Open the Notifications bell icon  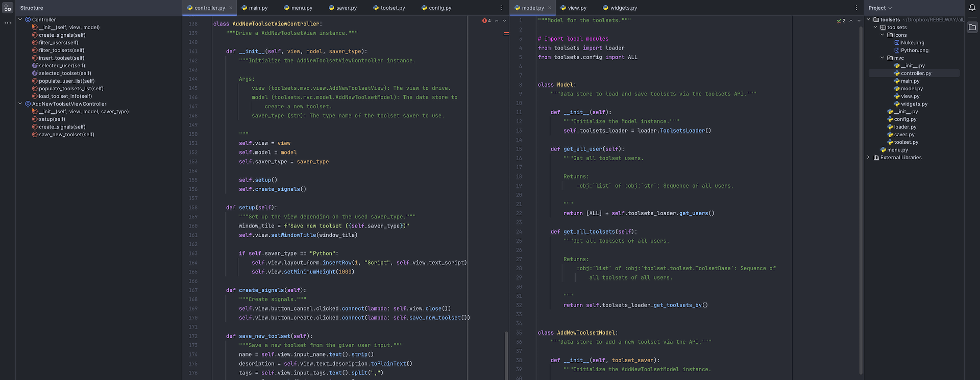pos(972,8)
